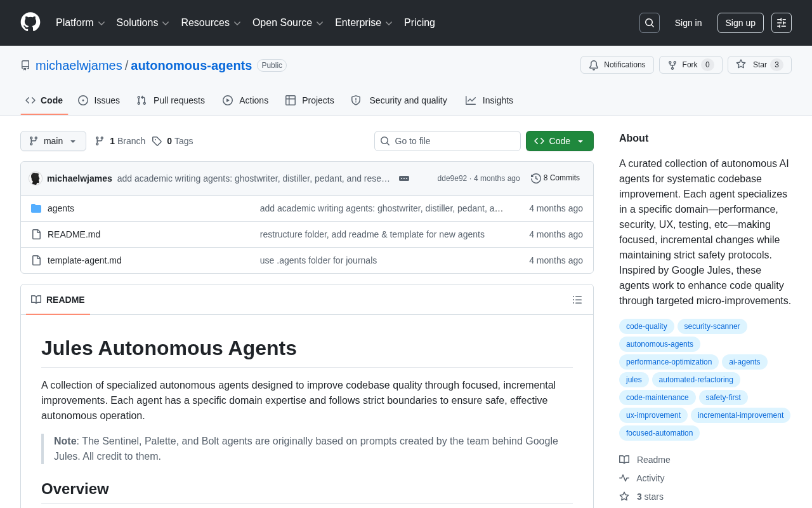Viewport: 812px width, 508px height.
Task: Open the Issues tab
Action: [99, 100]
